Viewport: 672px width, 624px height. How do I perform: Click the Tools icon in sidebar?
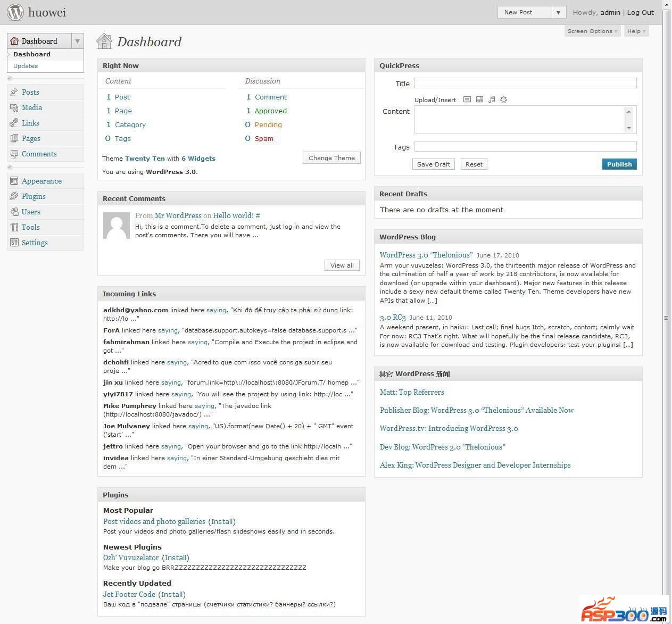[x=14, y=227]
